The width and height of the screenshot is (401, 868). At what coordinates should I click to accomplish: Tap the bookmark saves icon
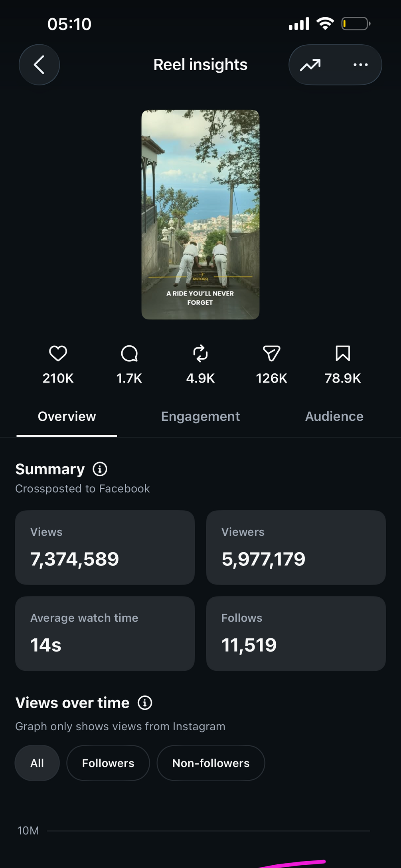pos(343,353)
